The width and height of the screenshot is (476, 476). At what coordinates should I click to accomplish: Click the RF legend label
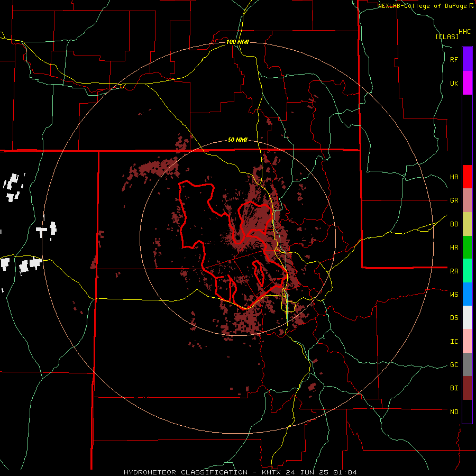(x=454, y=59)
